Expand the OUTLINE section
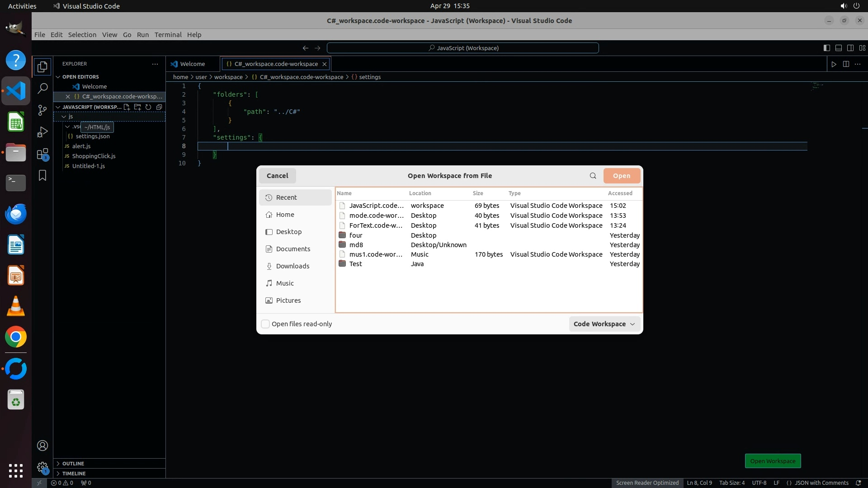This screenshot has width=868, height=488. tap(73, 464)
